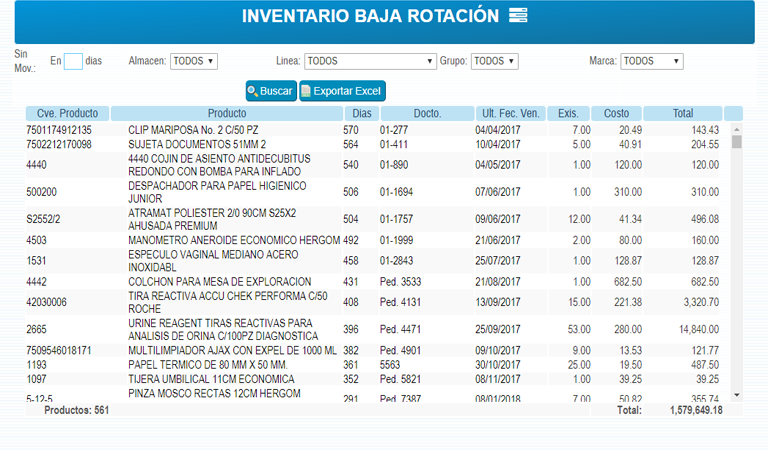Select the COLCHON PARA MESA DE EXPLORACION row
The width and height of the screenshot is (768, 450).
(x=232, y=282)
